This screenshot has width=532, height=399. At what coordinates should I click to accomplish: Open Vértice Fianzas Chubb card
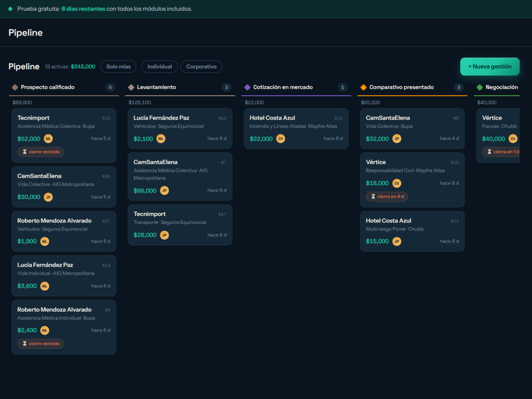[498, 135]
